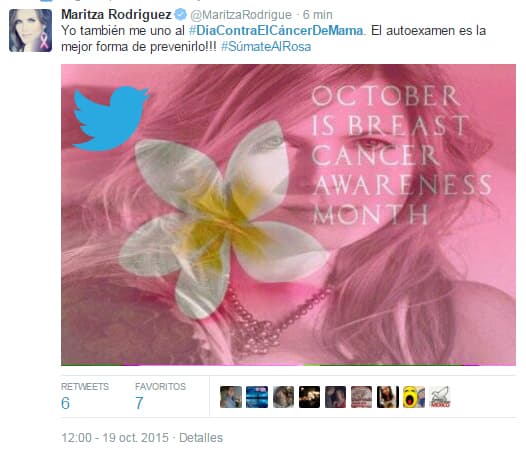Open the blue screen retweeter avatar
The width and height of the screenshot is (526, 452).
point(257,397)
